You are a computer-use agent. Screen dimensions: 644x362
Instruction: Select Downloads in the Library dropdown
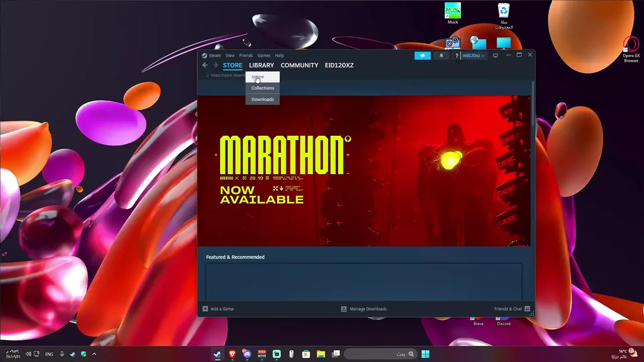point(263,99)
